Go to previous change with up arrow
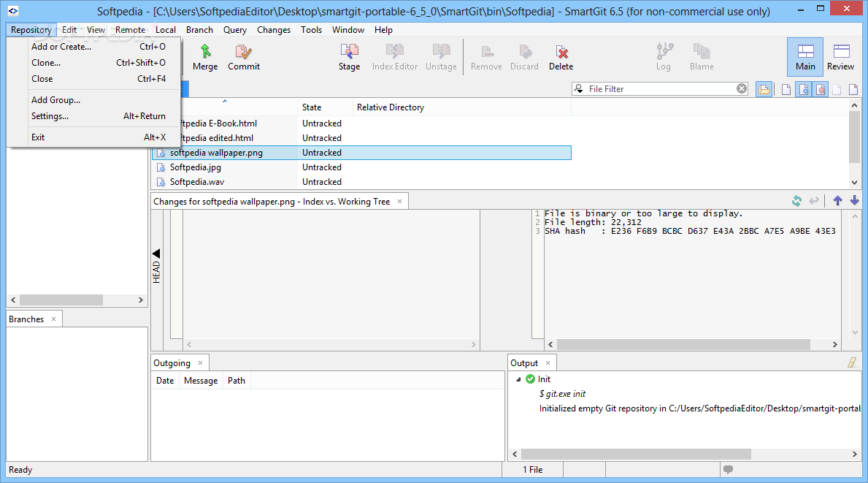868x483 pixels. tap(837, 200)
